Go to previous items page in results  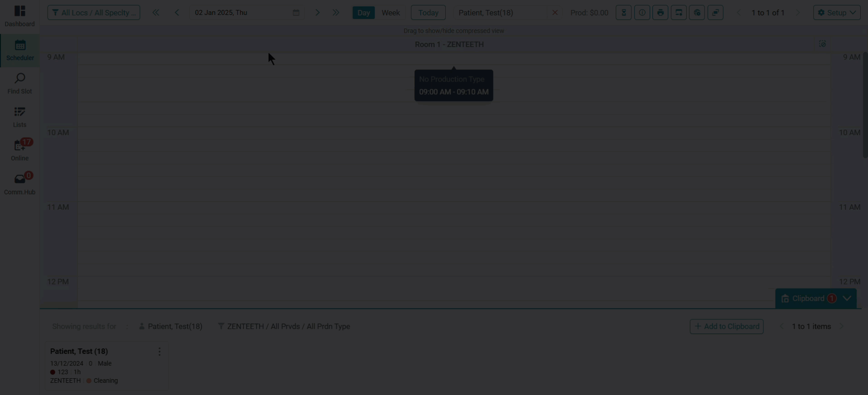click(781, 326)
